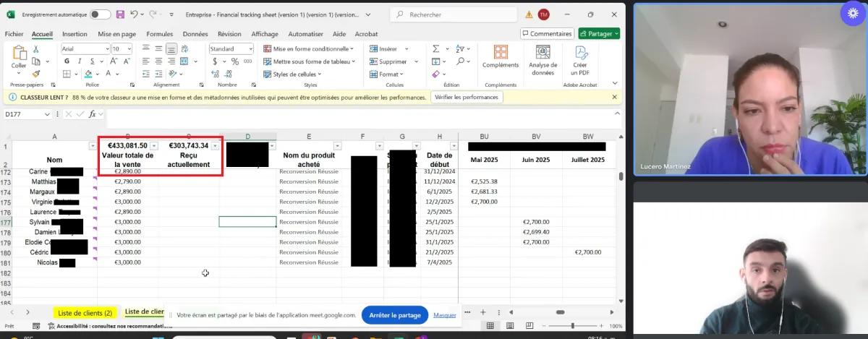Viewport: 868px width, 339px height.
Task: Open the Analyse de données tool
Action: (x=542, y=58)
